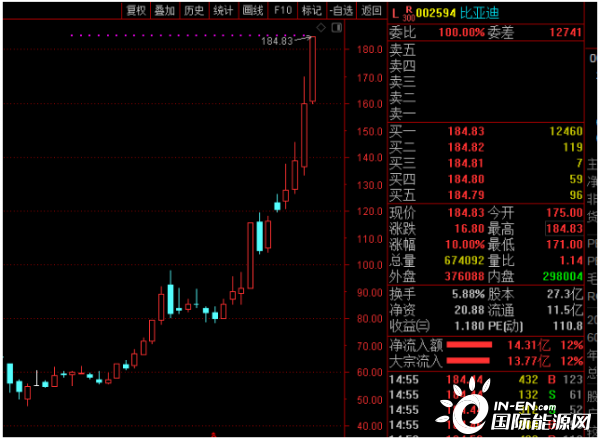Click the 涨幅 10.00% value

[465, 244]
